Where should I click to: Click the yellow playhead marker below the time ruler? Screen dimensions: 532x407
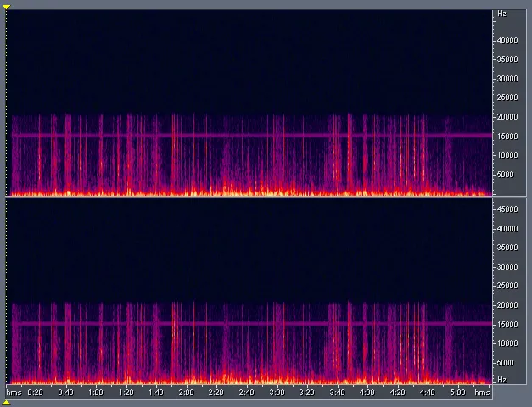pos(6,403)
